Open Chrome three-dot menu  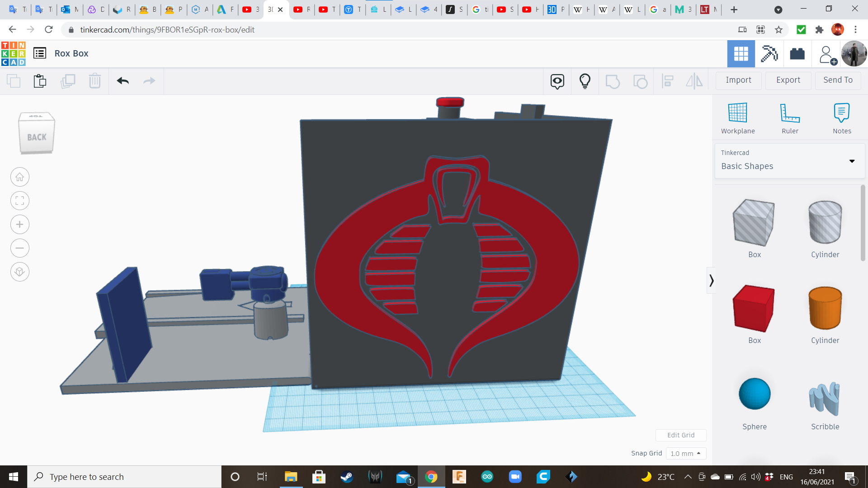tap(855, 30)
